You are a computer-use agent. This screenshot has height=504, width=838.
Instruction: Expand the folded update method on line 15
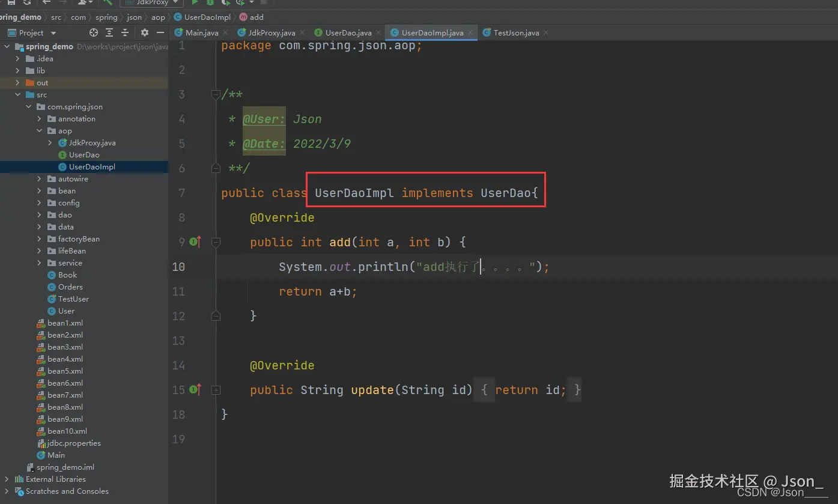coord(216,390)
